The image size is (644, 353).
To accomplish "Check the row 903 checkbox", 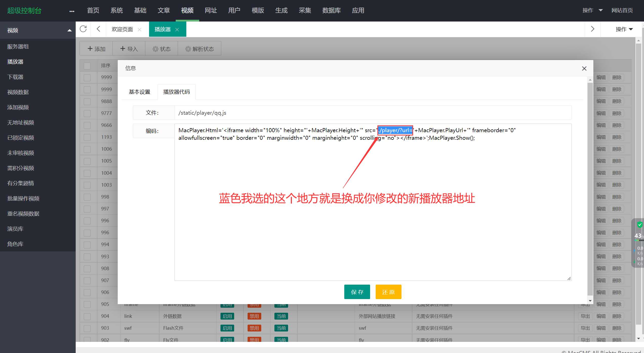I will pos(87,328).
